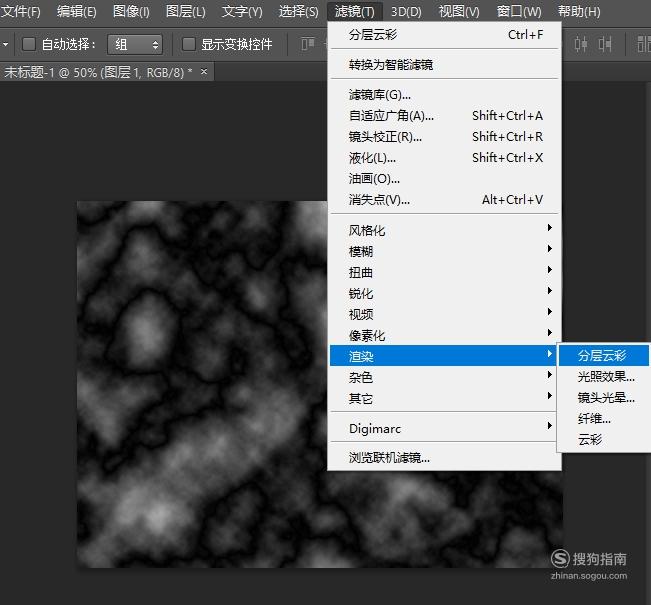Open the 帮助(H) menu

click(579, 11)
